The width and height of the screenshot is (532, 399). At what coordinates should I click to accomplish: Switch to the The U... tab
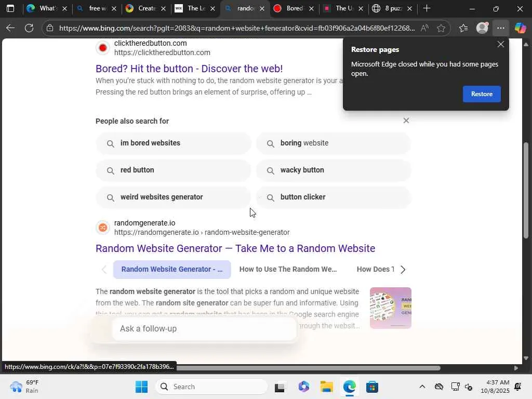click(342, 8)
